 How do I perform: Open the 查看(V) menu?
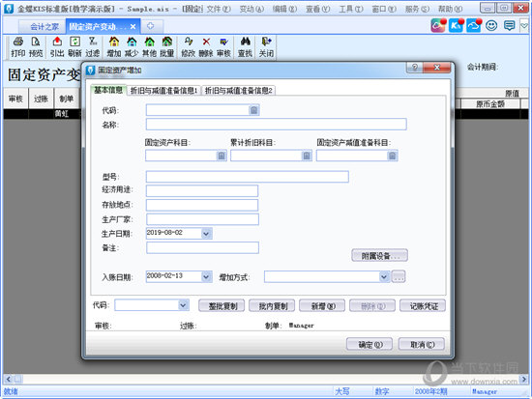[317, 9]
